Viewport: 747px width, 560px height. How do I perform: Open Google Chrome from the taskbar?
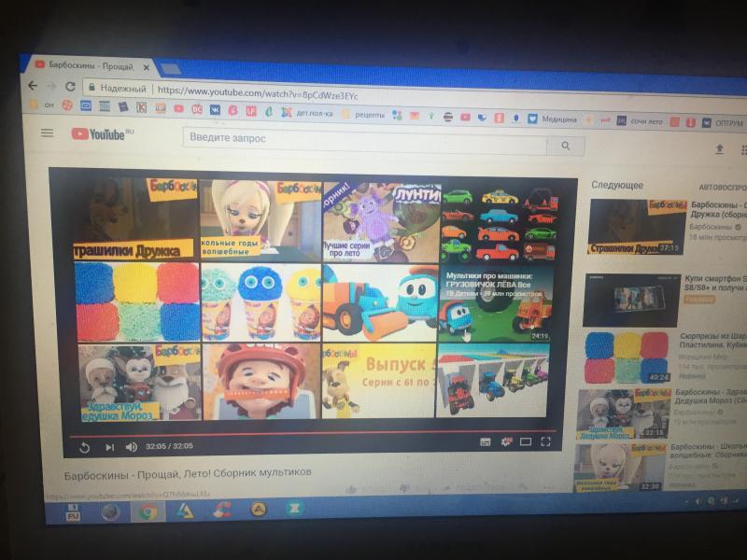click(x=148, y=511)
